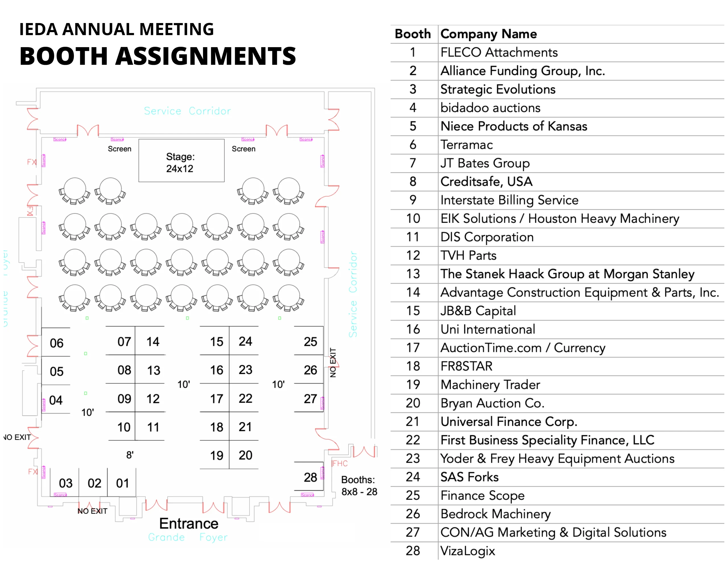The height and width of the screenshot is (582, 728).
Task: Click Interstate Billing Service
Action: click(509, 200)
